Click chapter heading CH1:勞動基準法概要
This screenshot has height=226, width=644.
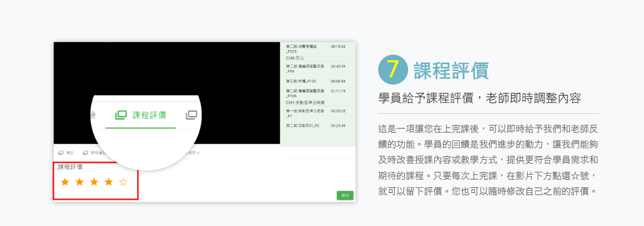(x=305, y=103)
